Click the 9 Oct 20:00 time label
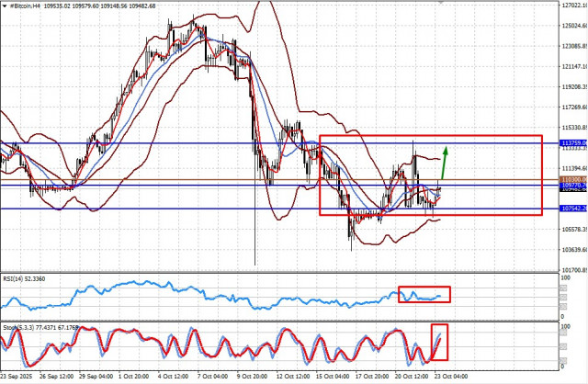The image size is (588, 384). pyautogui.click(x=252, y=376)
